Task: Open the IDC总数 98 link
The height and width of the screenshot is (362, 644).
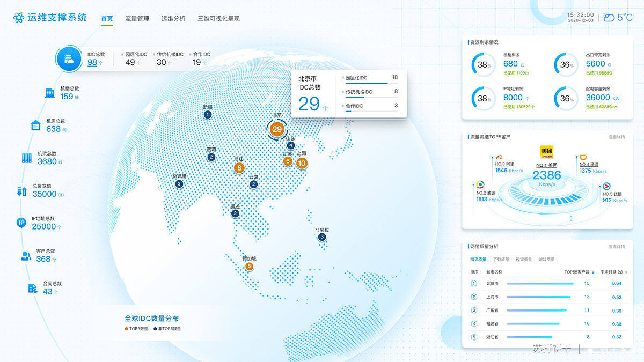Action: pyautogui.click(x=92, y=62)
